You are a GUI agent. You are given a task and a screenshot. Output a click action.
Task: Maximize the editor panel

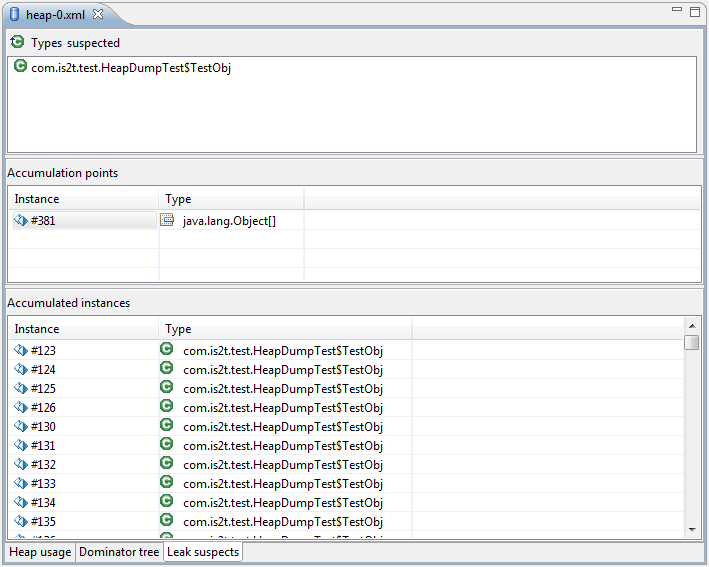point(695,11)
